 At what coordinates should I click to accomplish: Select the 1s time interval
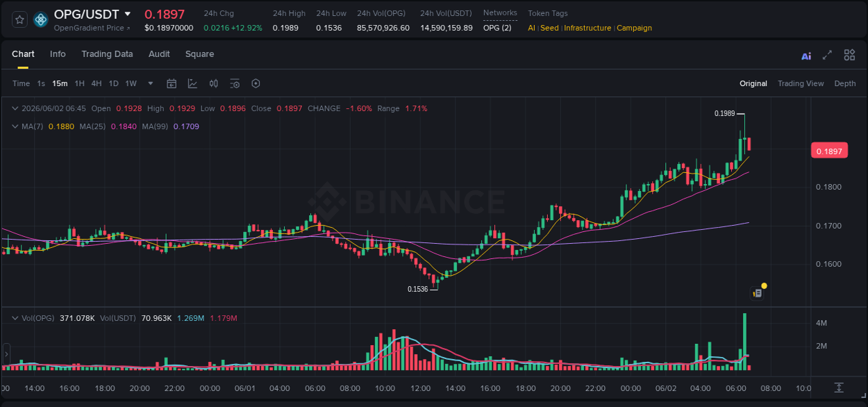pyautogui.click(x=41, y=83)
